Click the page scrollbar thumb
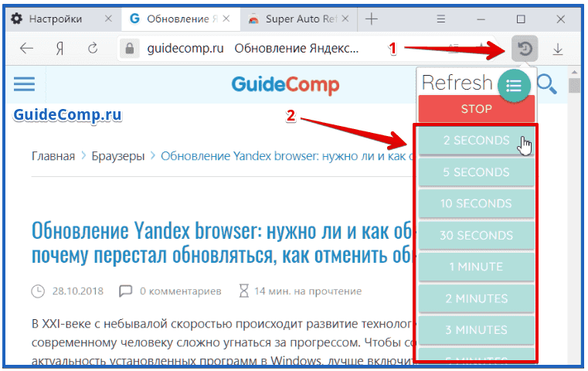588x371 pixels. point(574,86)
